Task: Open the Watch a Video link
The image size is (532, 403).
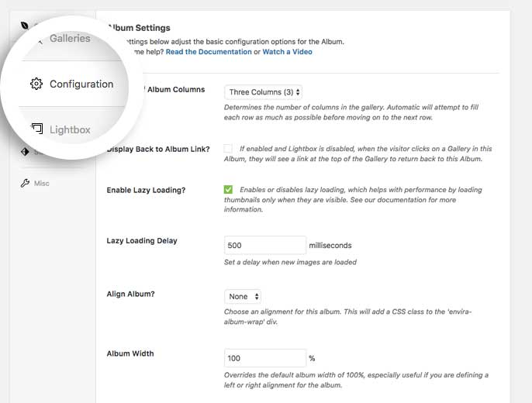Action: click(287, 52)
